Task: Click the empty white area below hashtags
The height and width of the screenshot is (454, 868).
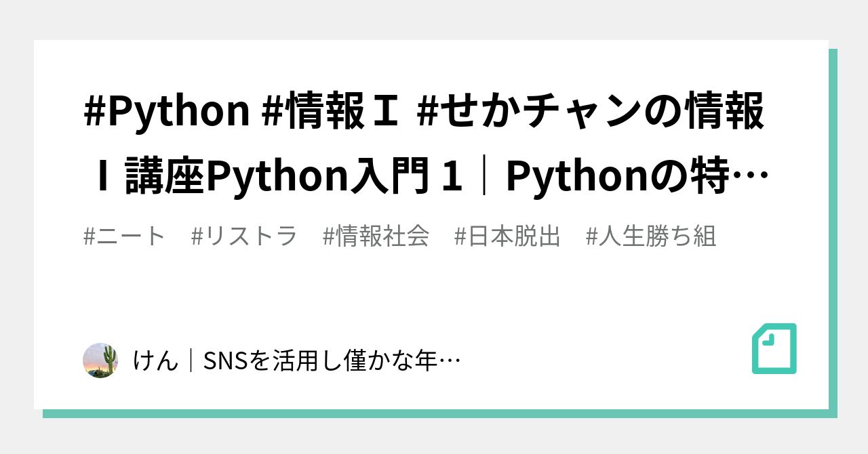Action: click(x=434, y=291)
